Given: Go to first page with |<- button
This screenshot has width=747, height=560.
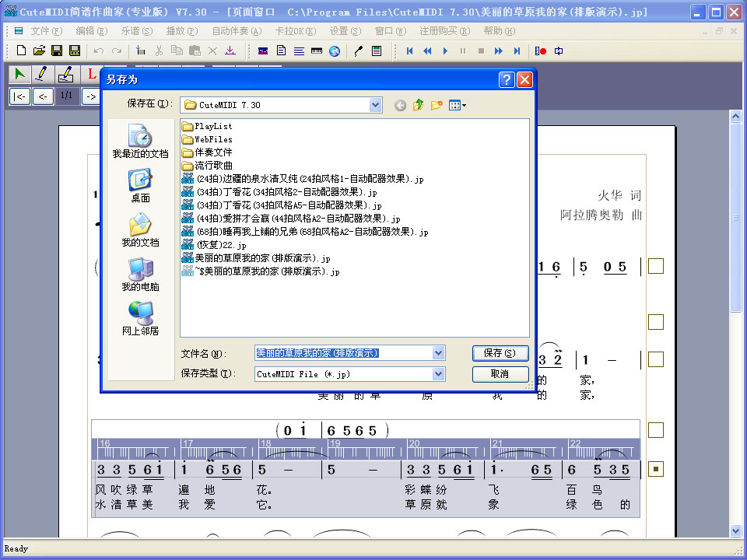Looking at the screenshot, I should point(19,96).
